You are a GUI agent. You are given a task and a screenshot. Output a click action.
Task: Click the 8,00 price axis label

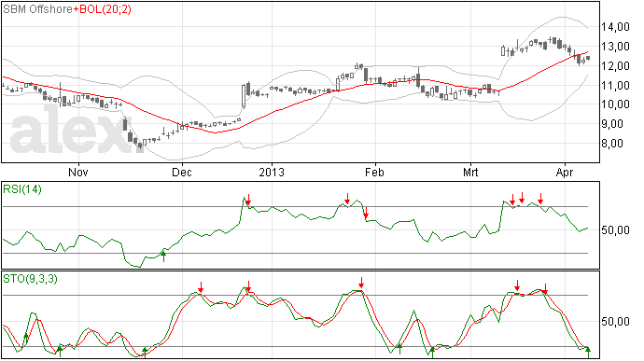612,144
